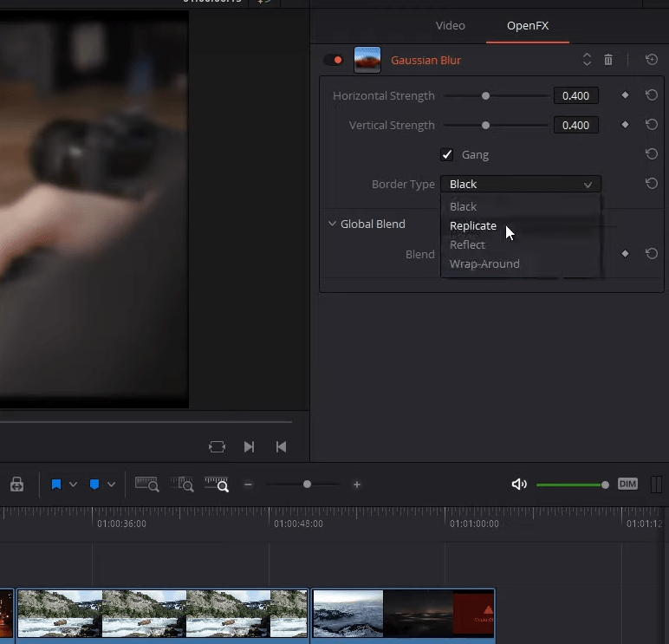Toggle the timeline position lock icon
Image resolution: width=669 pixels, height=644 pixels.
16,485
